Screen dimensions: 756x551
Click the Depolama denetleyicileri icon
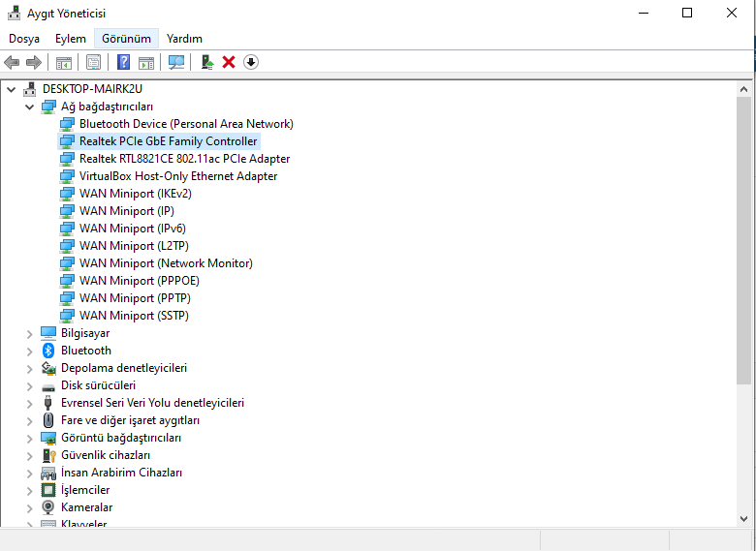click(x=48, y=368)
